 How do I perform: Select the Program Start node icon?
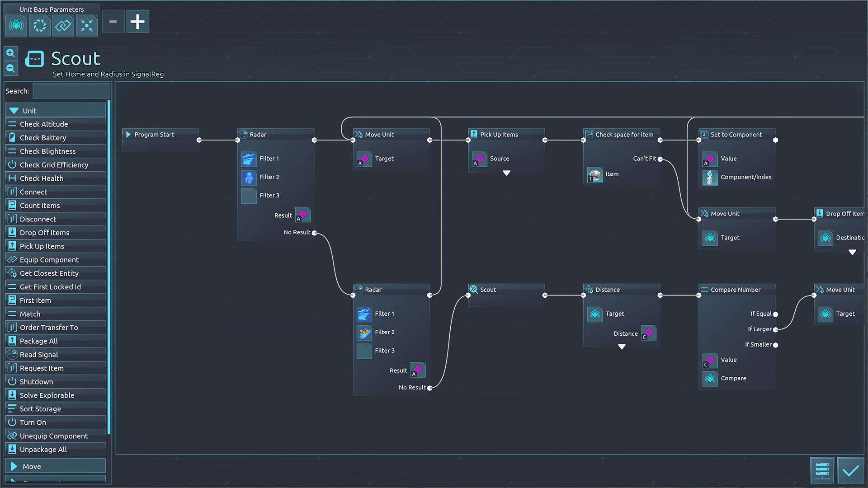[128, 134]
